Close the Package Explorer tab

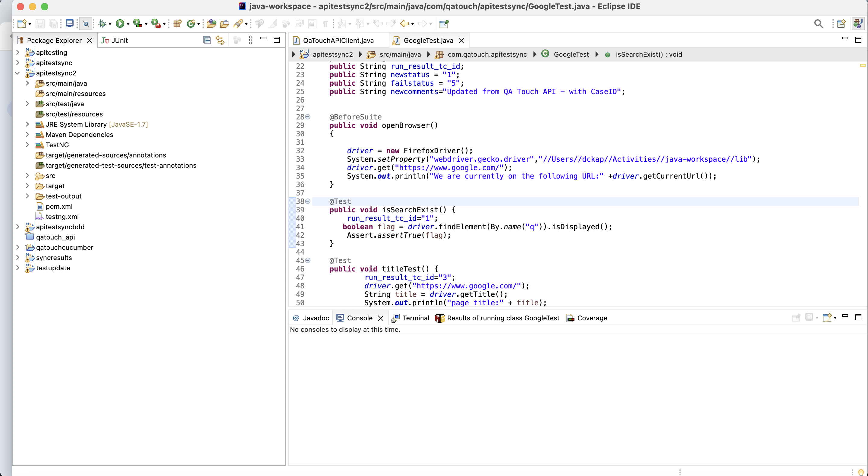pos(89,41)
